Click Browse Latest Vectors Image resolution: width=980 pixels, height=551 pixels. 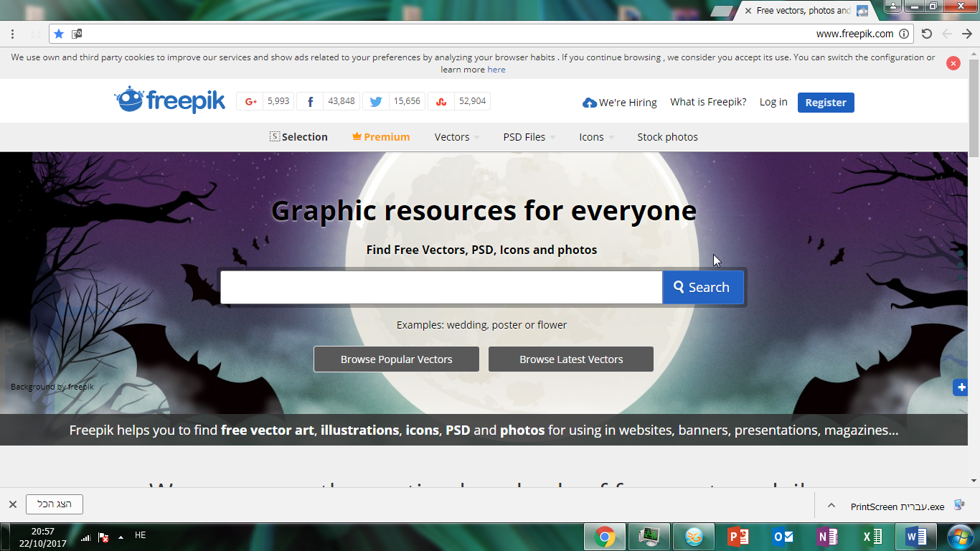pos(571,359)
